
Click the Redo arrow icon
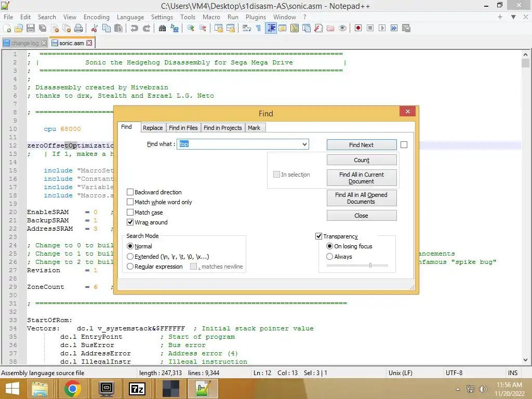pos(146,28)
